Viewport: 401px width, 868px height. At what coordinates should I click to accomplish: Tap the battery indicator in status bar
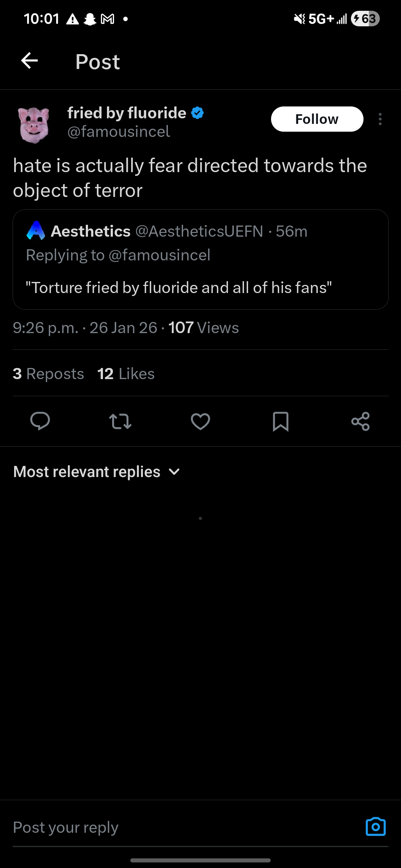click(x=365, y=19)
